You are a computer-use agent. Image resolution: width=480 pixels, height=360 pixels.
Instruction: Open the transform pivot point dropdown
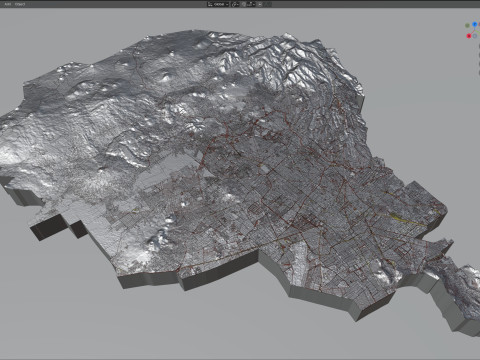click(235, 4)
